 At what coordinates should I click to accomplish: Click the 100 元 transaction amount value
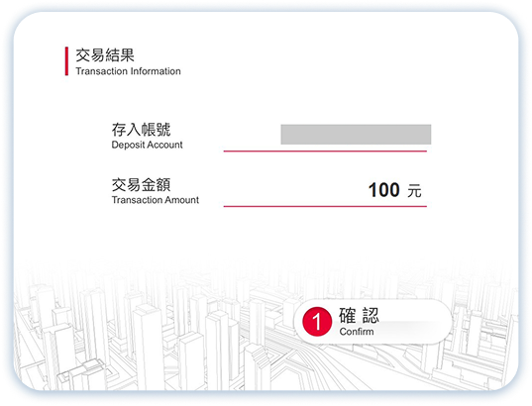pyautogui.click(x=394, y=190)
